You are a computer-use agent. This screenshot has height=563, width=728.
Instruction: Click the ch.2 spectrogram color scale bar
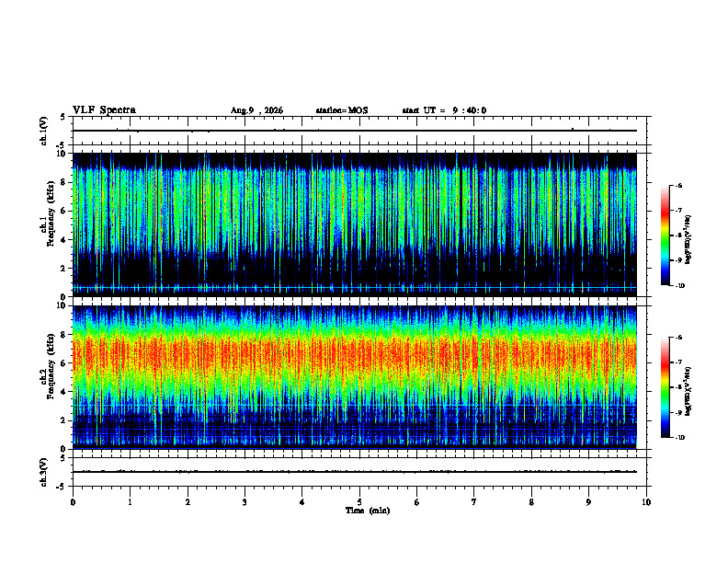[x=665, y=387]
